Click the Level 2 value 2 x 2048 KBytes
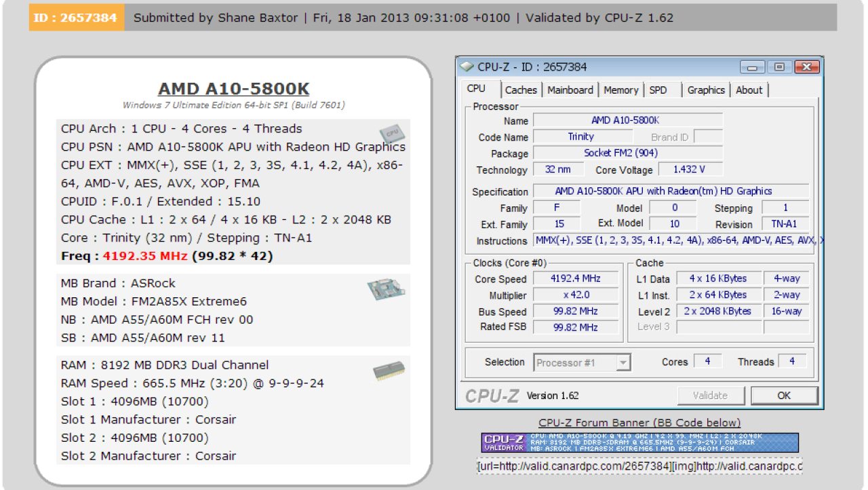 (x=718, y=311)
